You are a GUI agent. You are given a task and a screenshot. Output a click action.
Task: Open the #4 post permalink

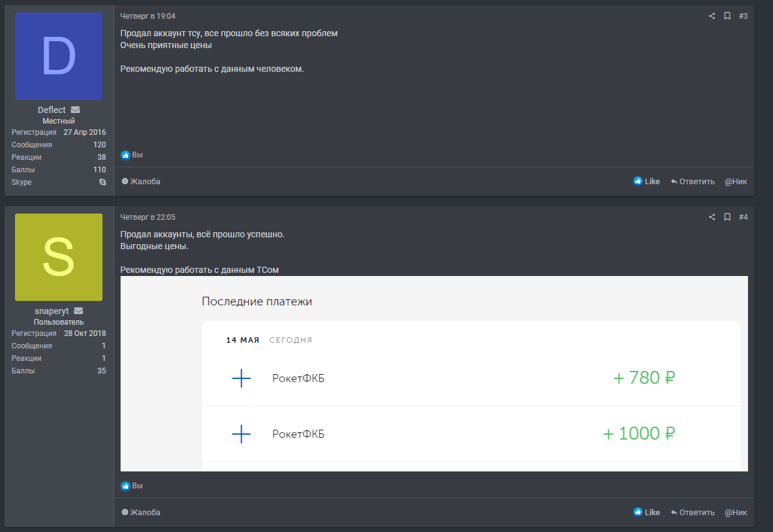pyautogui.click(x=743, y=217)
